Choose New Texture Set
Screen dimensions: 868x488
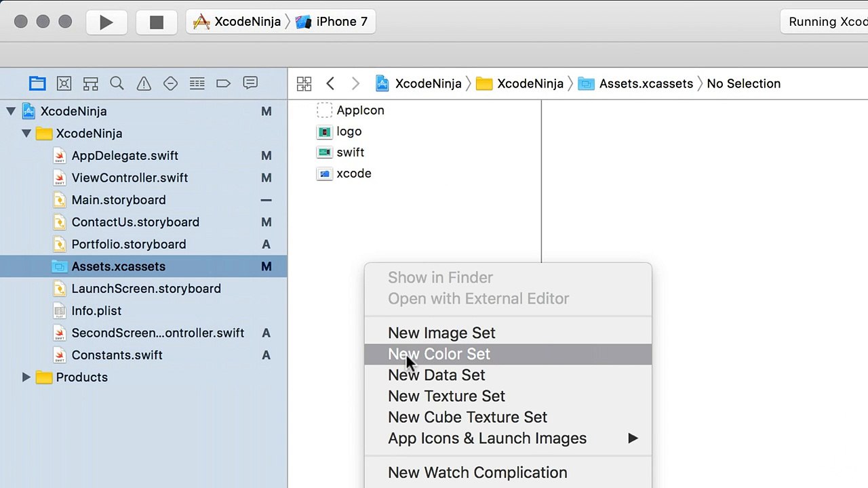pyautogui.click(x=508, y=396)
